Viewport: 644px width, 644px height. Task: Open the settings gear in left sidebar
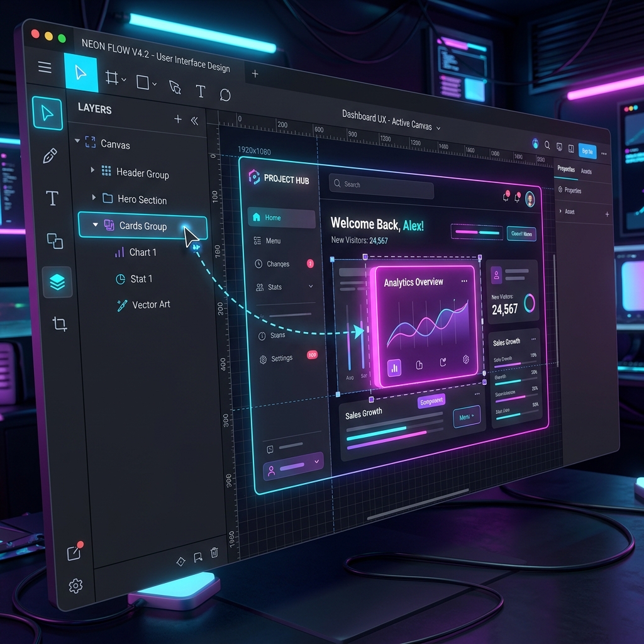(75, 586)
